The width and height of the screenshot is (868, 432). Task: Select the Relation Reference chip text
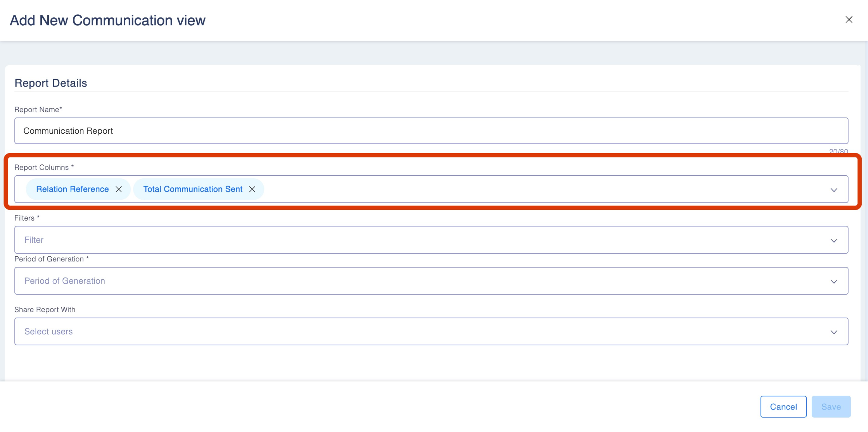tap(73, 189)
